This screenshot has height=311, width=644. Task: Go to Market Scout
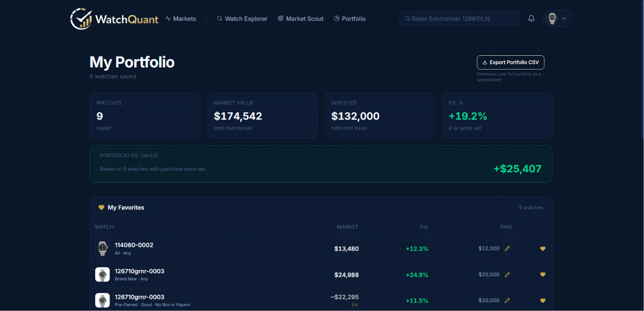[x=301, y=19]
